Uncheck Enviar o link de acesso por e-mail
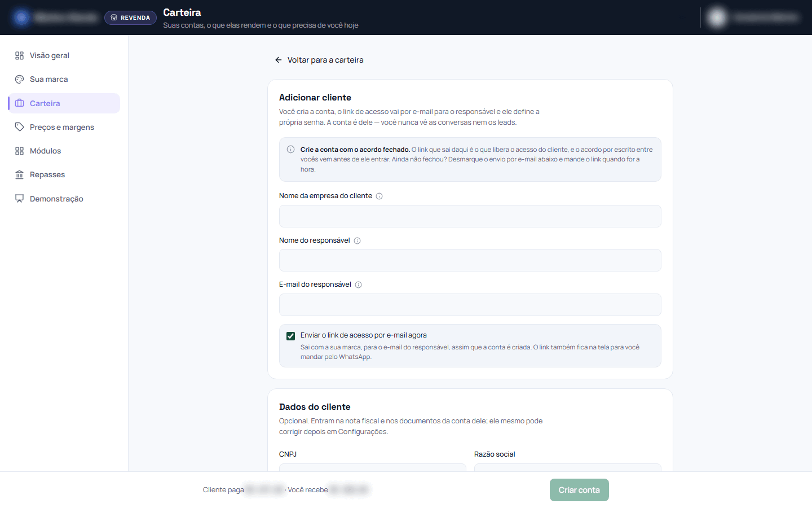Viewport: 812px width, 508px height. [290, 336]
